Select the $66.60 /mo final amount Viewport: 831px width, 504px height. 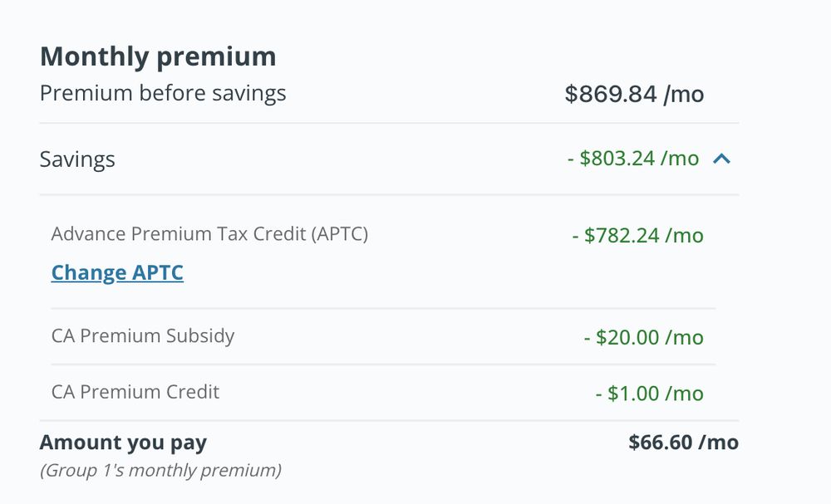pyautogui.click(x=683, y=443)
